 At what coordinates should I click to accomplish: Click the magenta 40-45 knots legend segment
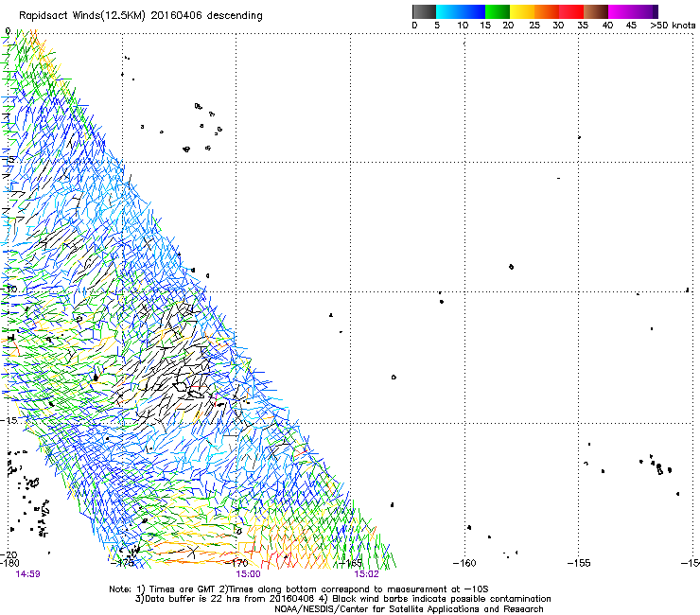coord(621,11)
